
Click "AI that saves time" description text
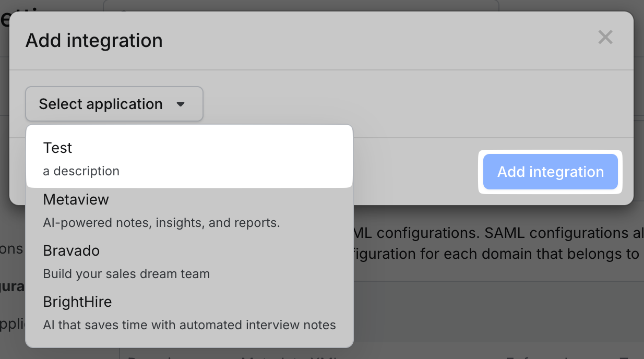pyautogui.click(x=189, y=325)
